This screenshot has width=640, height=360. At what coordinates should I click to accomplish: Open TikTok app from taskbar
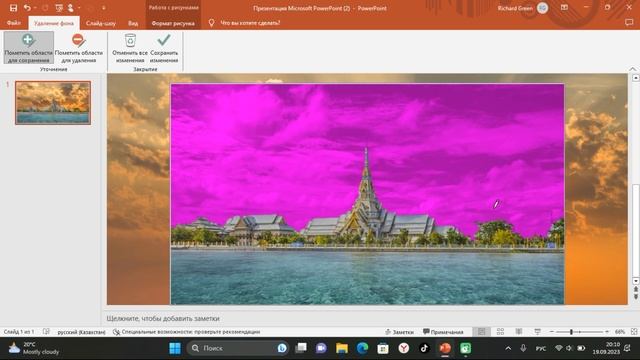click(x=424, y=348)
